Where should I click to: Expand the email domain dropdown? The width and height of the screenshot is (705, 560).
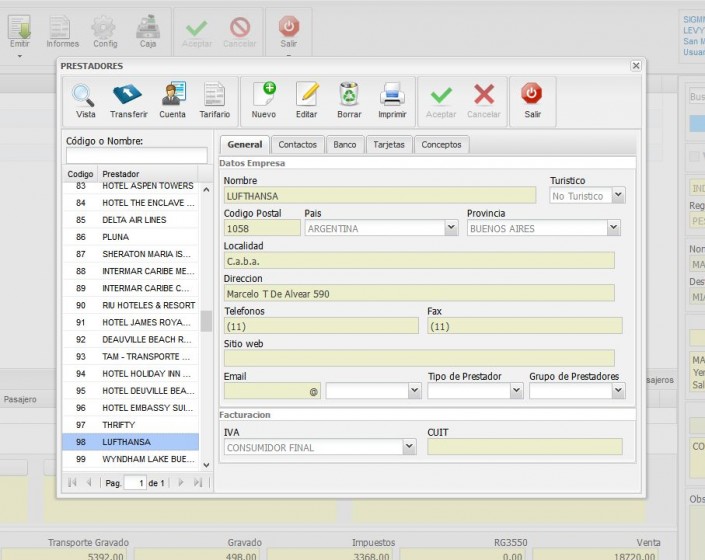click(x=414, y=391)
